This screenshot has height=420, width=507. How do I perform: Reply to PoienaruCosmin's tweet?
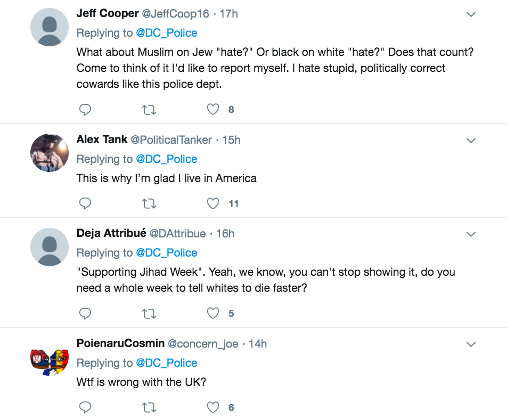pos(85,408)
